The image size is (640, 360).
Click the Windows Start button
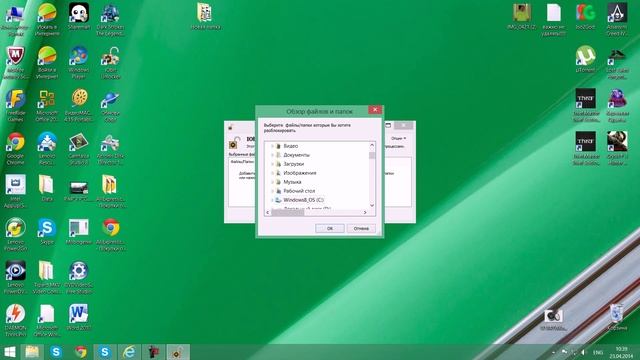click(9, 352)
